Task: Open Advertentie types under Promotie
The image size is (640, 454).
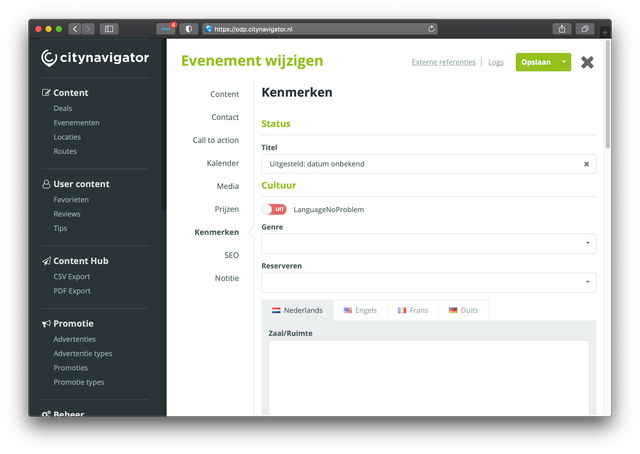Action: click(82, 354)
